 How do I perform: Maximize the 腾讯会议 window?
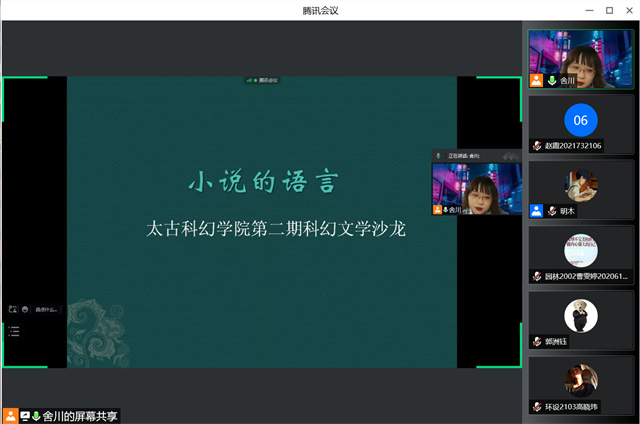[609, 9]
